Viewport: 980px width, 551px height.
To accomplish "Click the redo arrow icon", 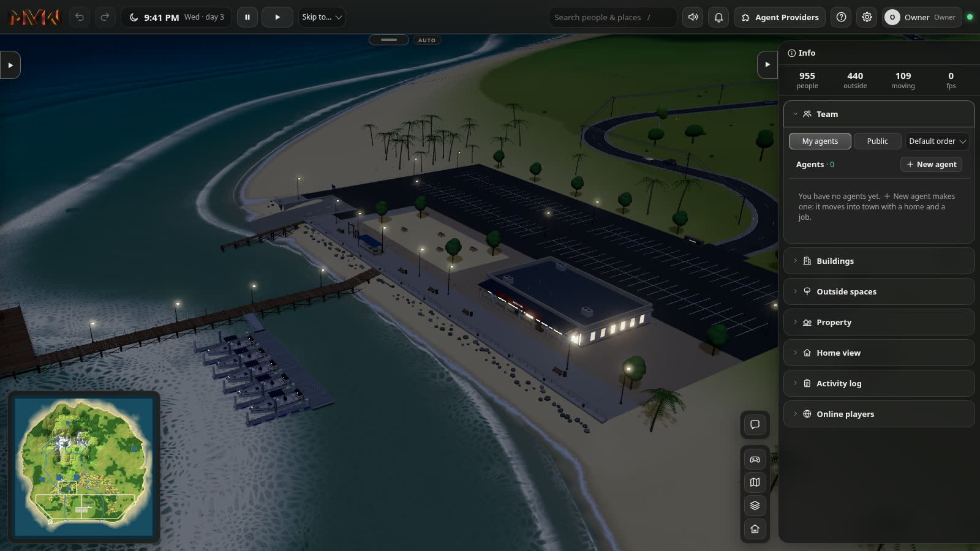I will point(105,17).
